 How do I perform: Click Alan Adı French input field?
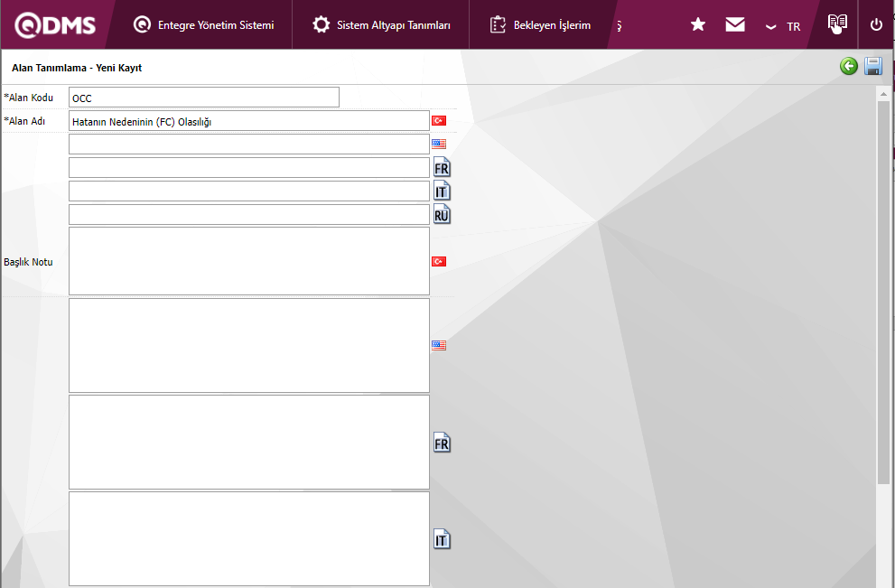(x=249, y=167)
